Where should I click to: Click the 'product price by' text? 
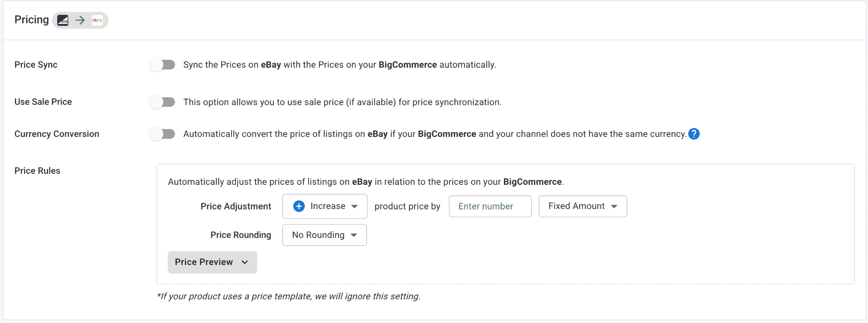click(x=407, y=206)
